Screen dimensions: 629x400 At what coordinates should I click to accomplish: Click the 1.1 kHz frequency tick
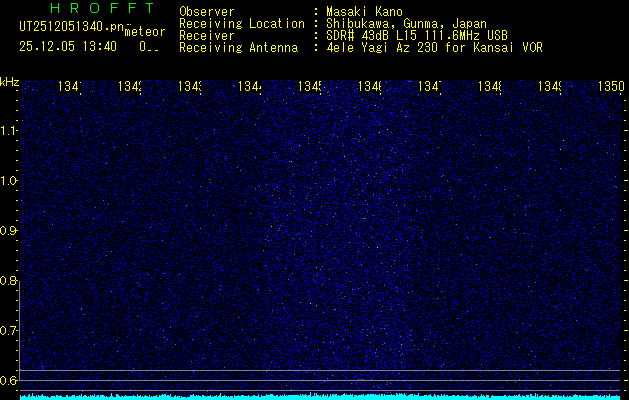[x=9, y=130]
